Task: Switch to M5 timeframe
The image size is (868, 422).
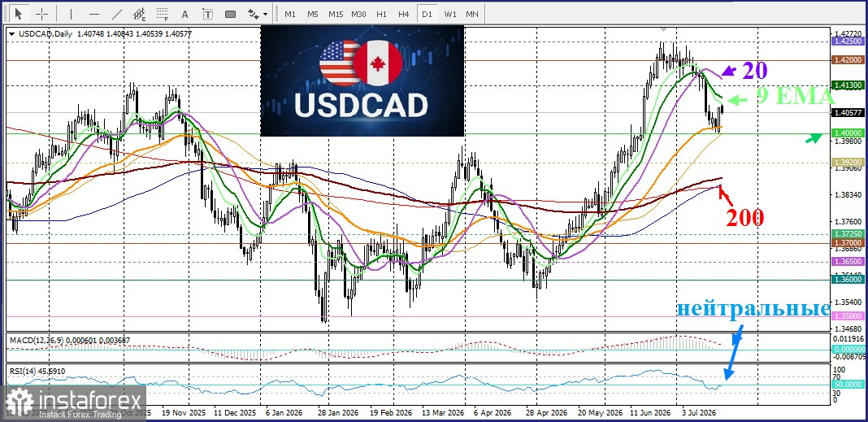Action: tap(313, 14)
